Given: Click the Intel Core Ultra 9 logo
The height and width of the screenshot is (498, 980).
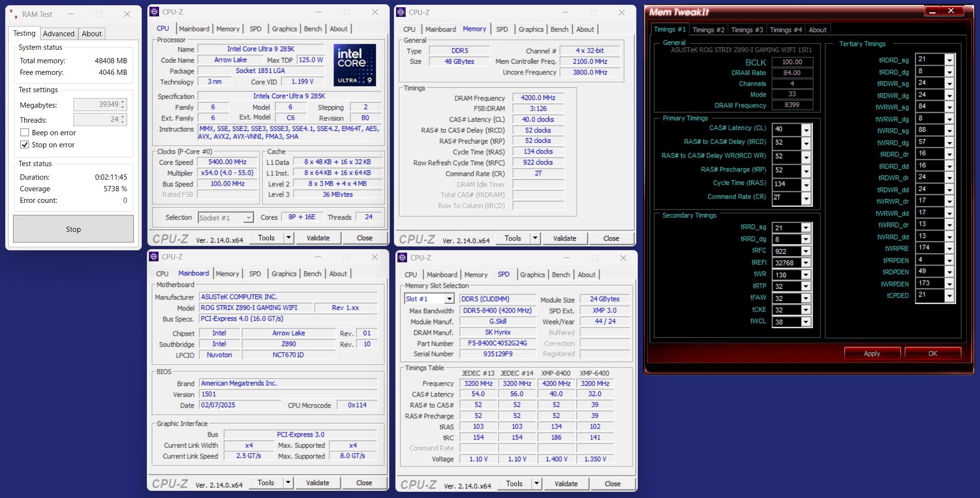Looking at the screenshot, I should coord(355,65).
